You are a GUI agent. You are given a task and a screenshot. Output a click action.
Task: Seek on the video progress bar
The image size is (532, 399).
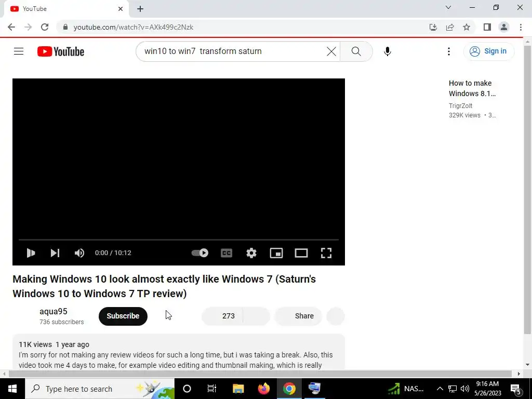click(x=179, y=240)
